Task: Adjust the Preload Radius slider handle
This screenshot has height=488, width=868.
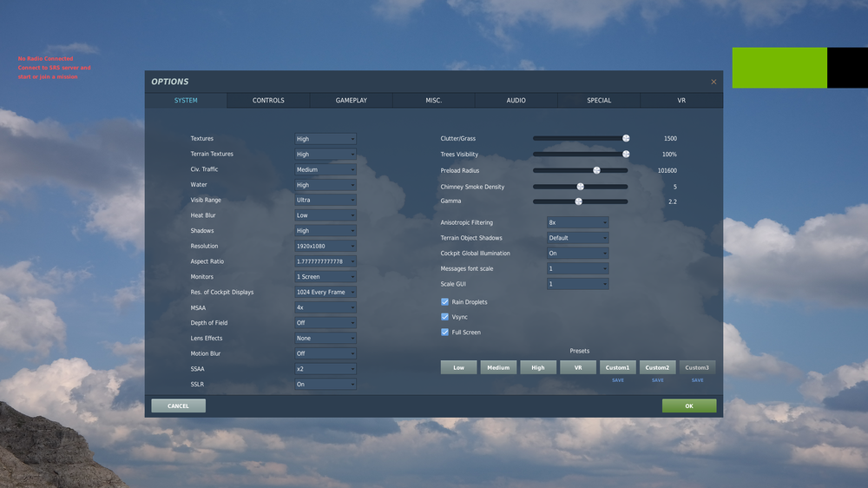Action: 597,170
